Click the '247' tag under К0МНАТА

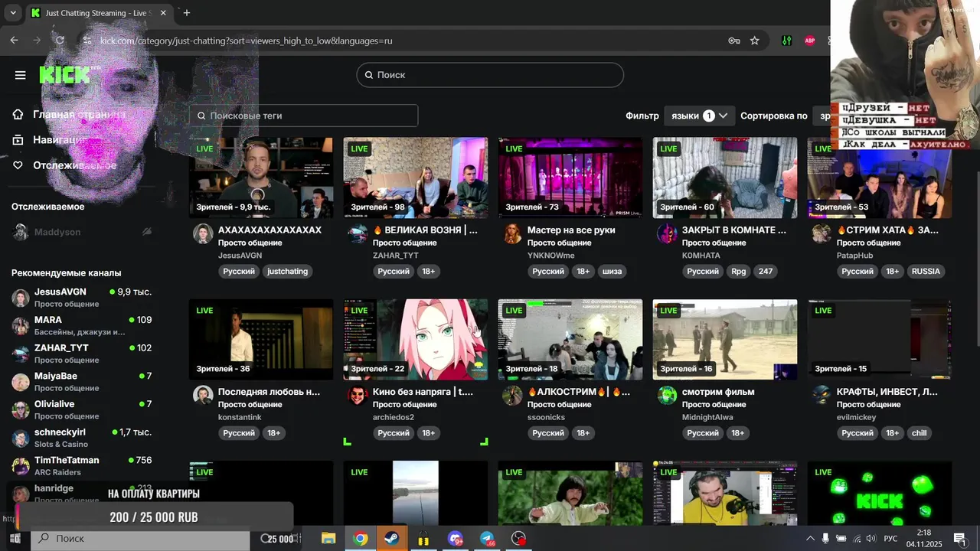(x=766, y=271)
